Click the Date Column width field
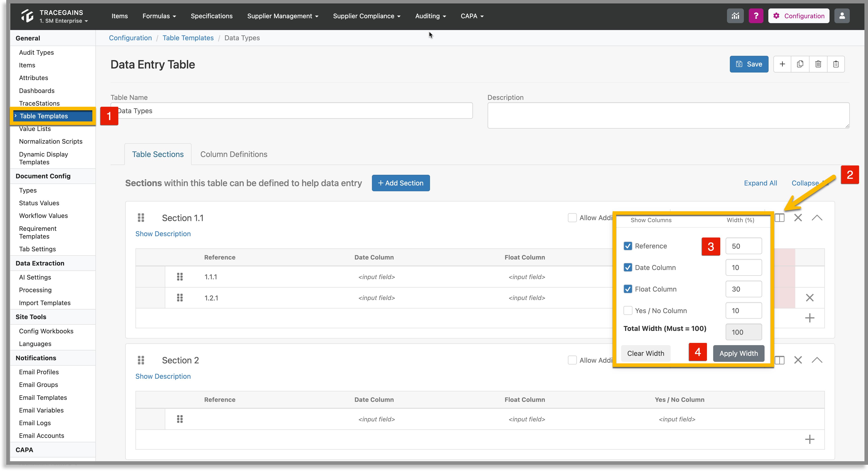 [x=744, y=268]
